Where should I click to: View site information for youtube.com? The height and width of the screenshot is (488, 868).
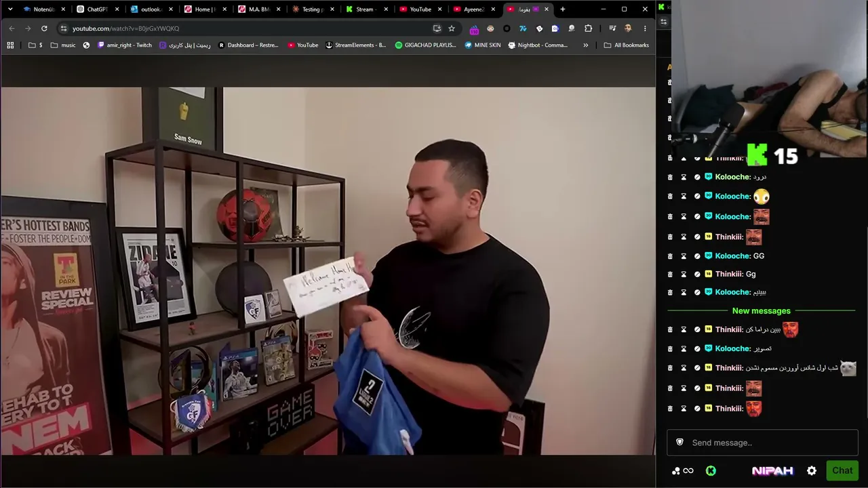pyautogui.click(x=64, y=28)
